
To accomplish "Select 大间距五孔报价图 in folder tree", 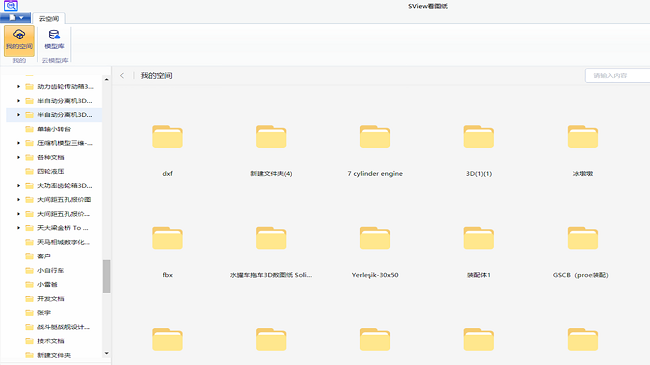I will [x=64, y=200].
